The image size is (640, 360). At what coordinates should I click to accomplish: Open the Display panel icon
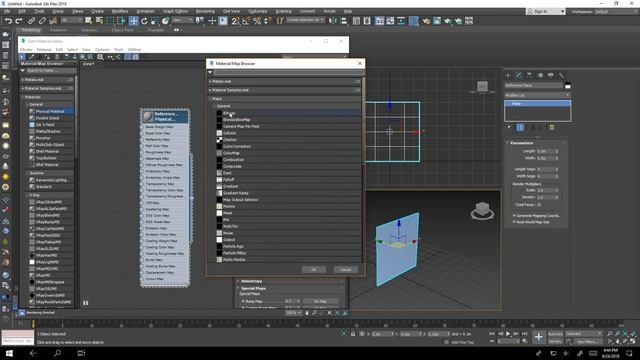pyautogui.click(x=551, y=75)
